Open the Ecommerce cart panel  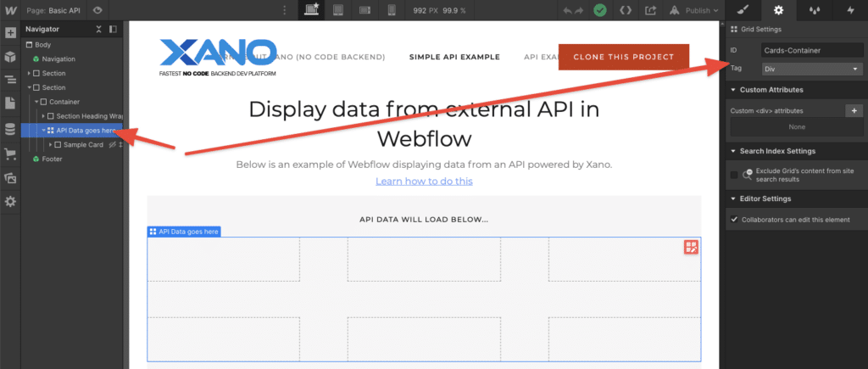coord(10,154)
